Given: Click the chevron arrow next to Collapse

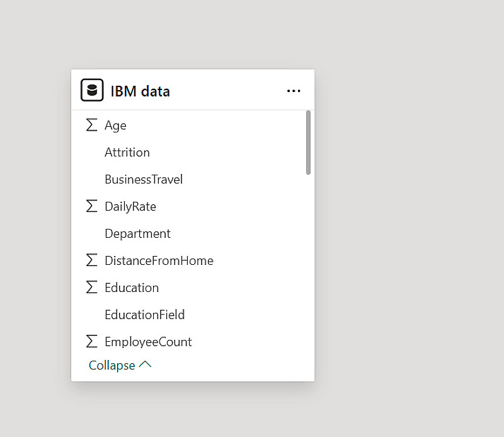Looking at the screenshot, I should (145, 364).
